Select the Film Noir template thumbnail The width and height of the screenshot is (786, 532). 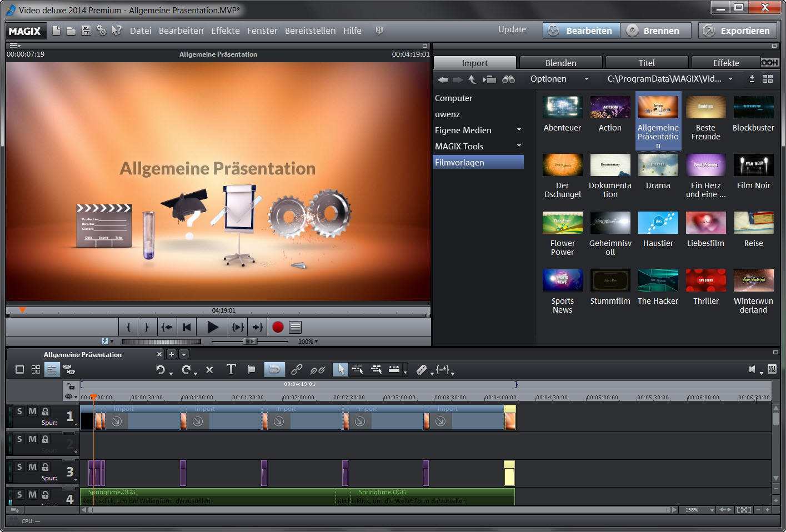pos(753,165)
